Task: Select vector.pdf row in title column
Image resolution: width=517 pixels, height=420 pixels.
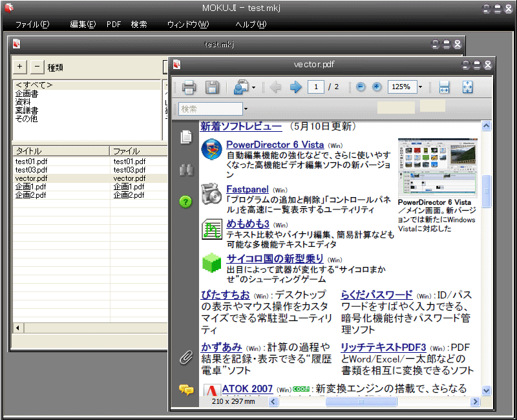Action: (x=61, y=178)
